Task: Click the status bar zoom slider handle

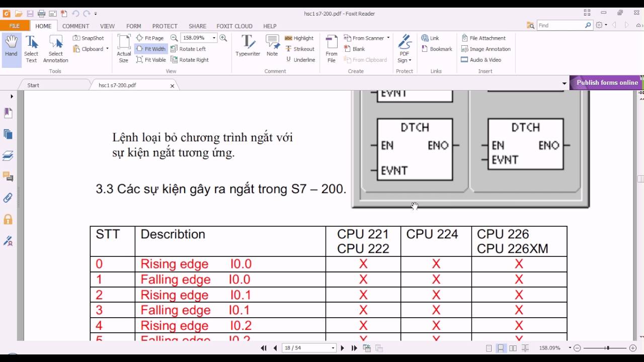Action: [x=608, y=348]
